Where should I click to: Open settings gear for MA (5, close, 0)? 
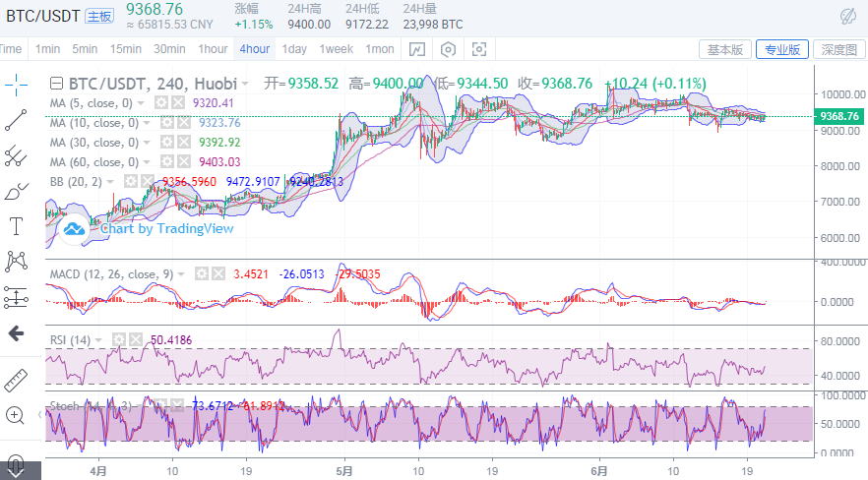161,103
